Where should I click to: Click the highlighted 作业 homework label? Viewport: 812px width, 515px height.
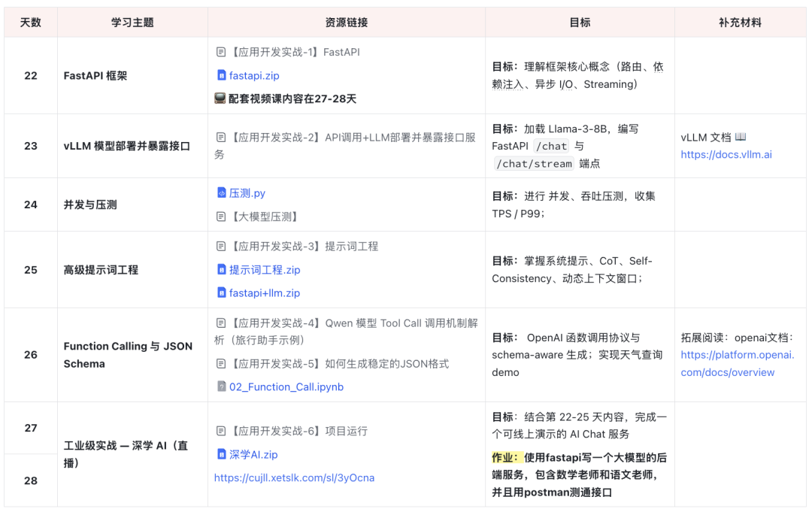tap(507, 458)
